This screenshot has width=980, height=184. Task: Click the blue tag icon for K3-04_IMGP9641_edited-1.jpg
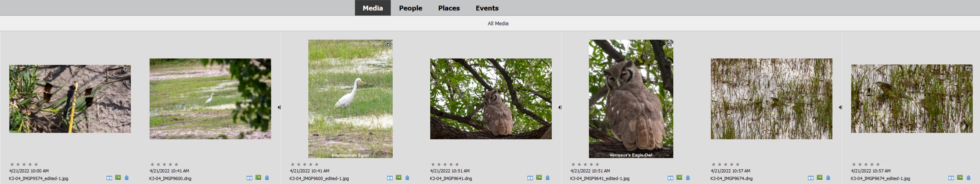(688, 178)
